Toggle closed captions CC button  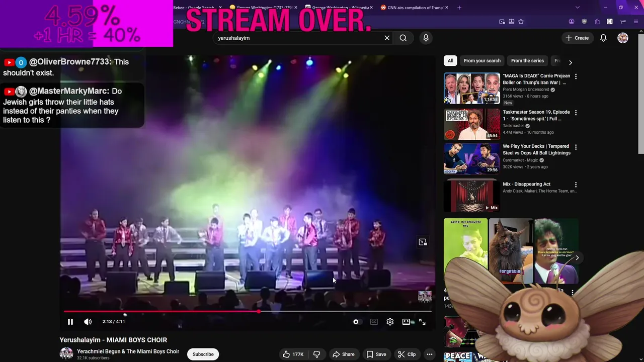[374, 322]
